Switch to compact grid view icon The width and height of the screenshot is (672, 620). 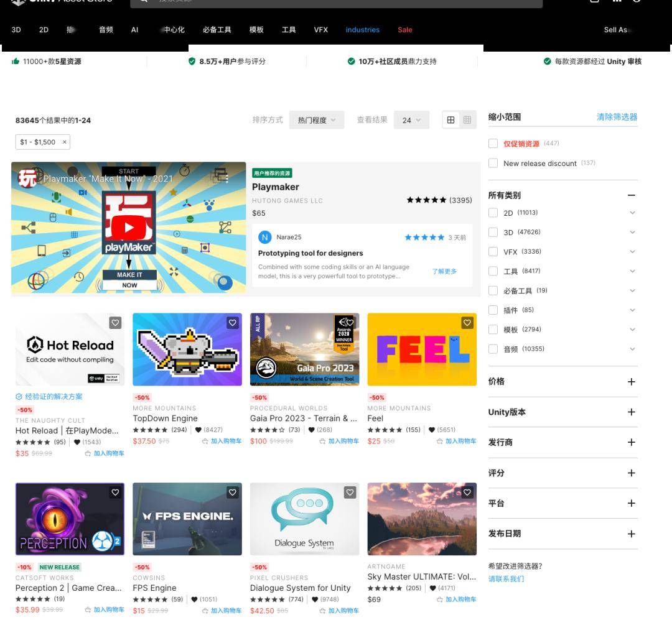click(467, 120)
